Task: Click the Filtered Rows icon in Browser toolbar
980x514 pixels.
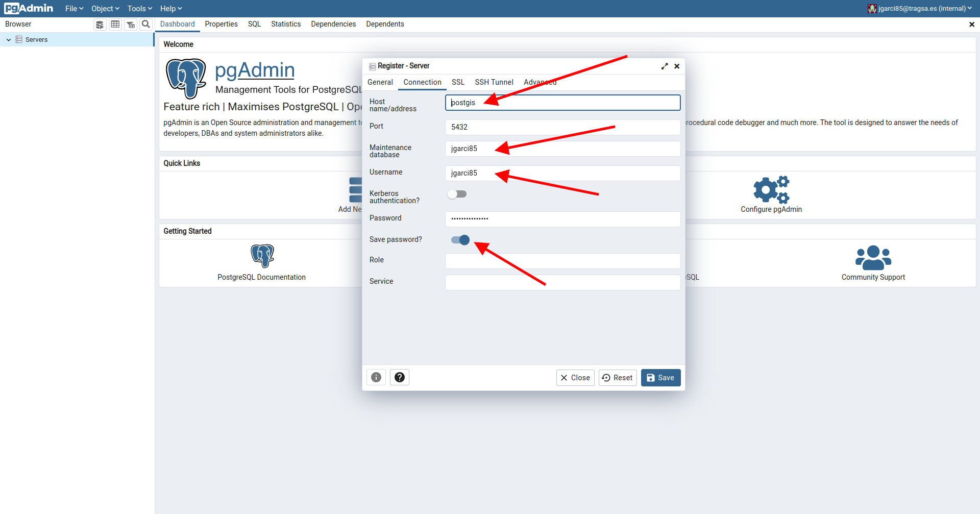Action: [131, 25]
